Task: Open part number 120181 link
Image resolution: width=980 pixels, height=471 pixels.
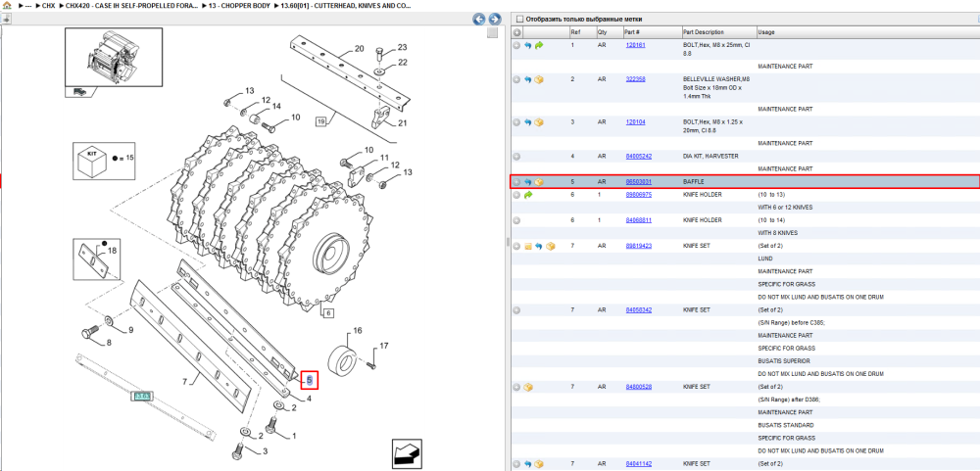Action: click(635, 46)
